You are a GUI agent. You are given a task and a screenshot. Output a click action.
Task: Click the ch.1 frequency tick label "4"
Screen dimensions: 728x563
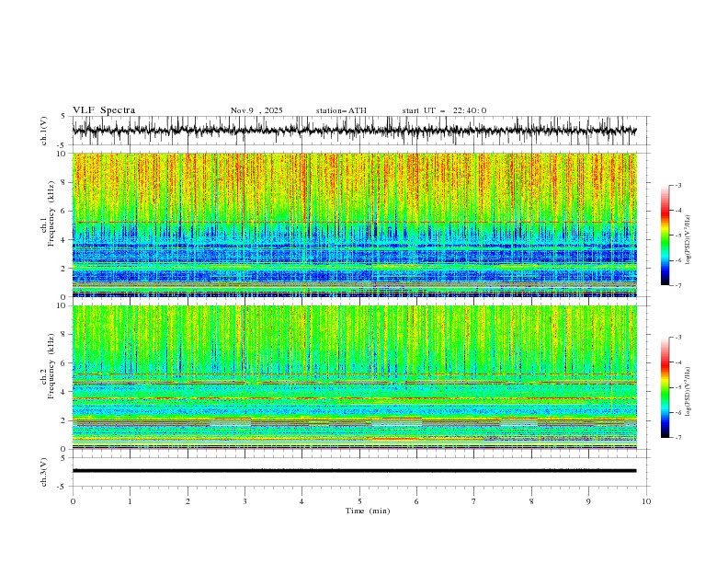click(x=64, y=240)
